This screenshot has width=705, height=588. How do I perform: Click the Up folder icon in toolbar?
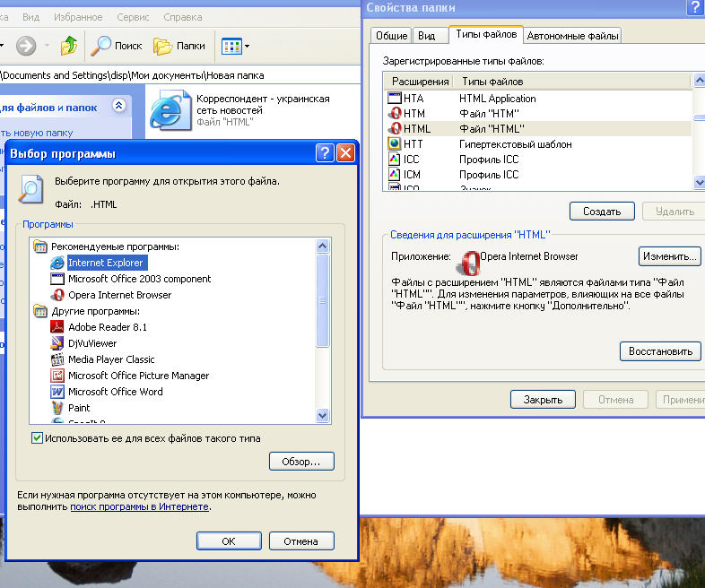[x=69, y=46]
